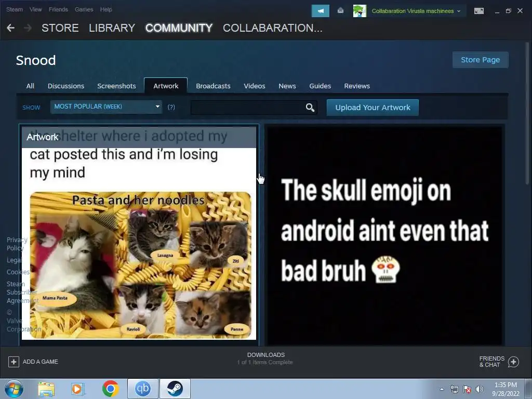Click the (?) help link

[171, 107]
